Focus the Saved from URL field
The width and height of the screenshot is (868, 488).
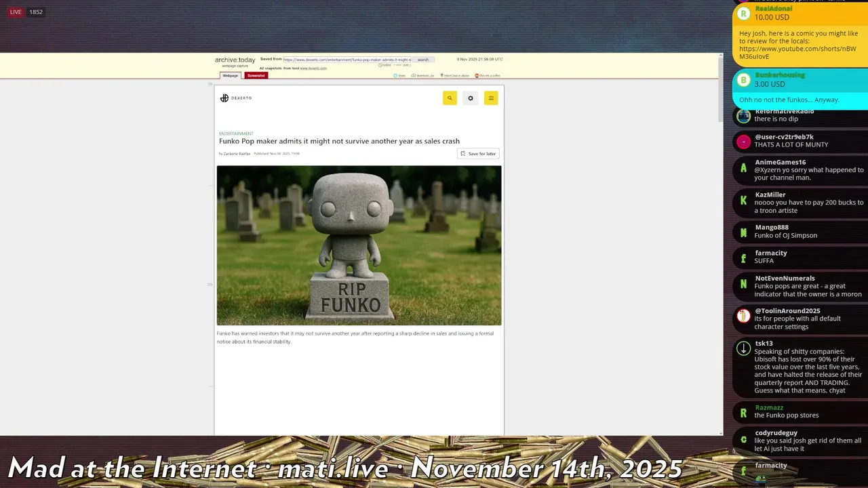347,60
